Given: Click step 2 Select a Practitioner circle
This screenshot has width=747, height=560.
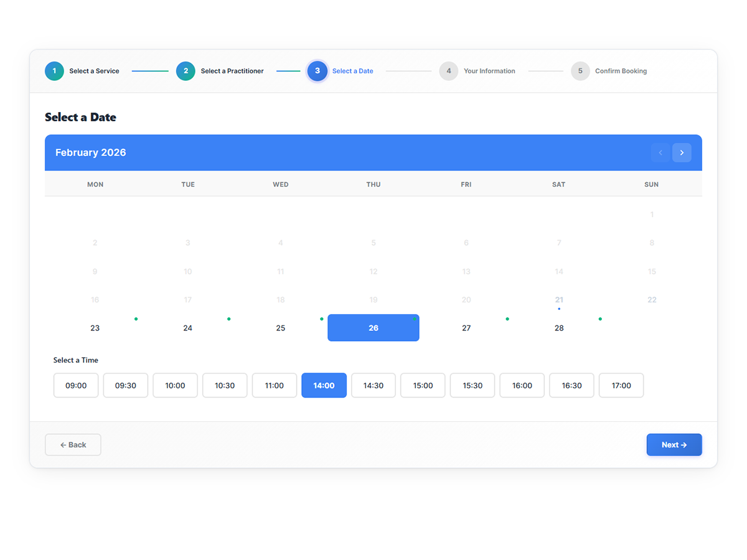Looking at the screenshot, I should tap(186, 71).
